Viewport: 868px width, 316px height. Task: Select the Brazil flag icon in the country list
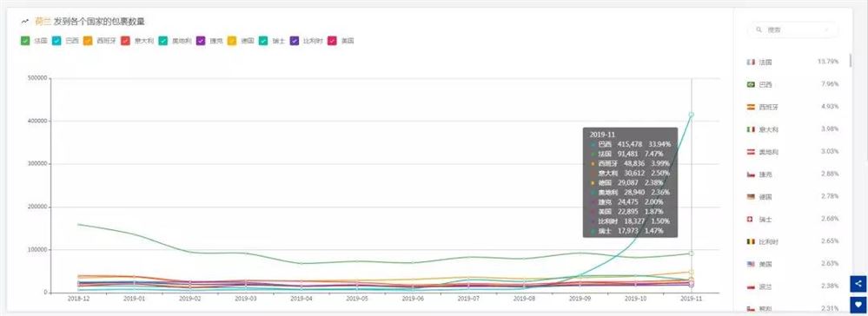(751, 85)
